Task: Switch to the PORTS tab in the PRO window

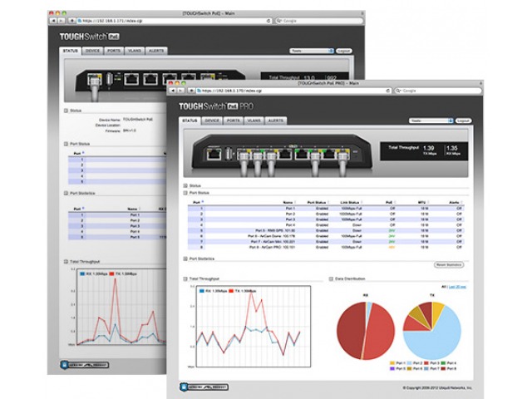Action: coord(234,121)
